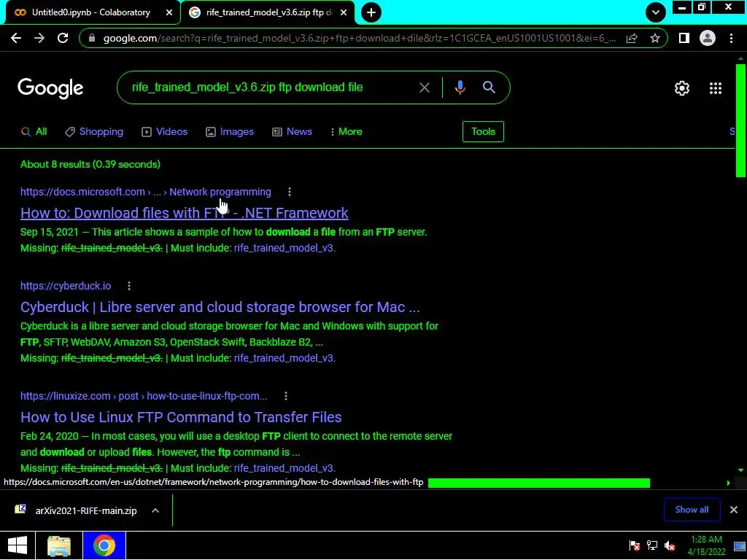The width and height of the screenshot is (747, 560).
Task: Open a new browser tab
Action: tap(371, 12)
